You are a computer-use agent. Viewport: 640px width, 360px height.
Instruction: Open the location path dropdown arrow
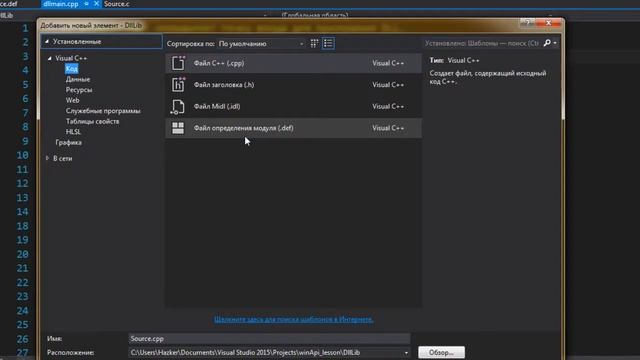(406, 353)
